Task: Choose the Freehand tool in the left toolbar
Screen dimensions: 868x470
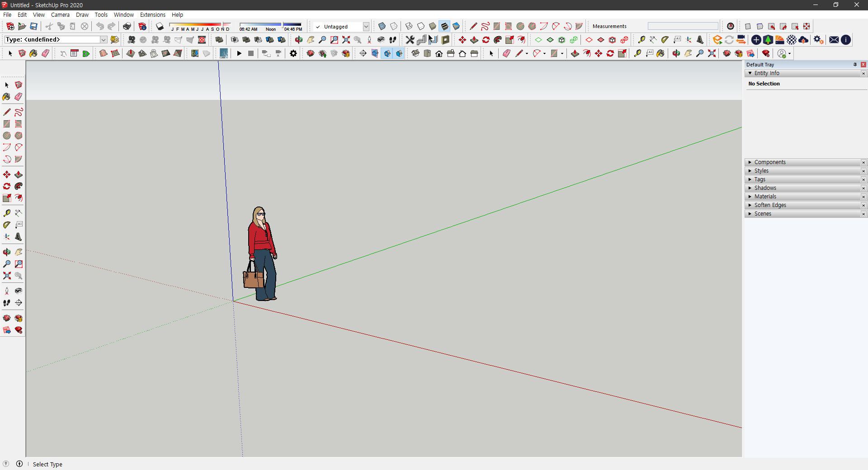Action: click(x=19, y=112)
